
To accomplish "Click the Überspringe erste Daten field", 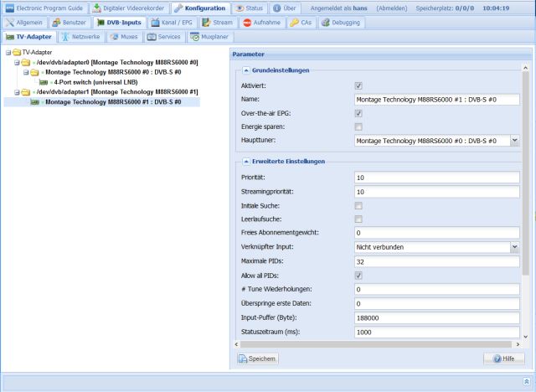I will [437, 304].
